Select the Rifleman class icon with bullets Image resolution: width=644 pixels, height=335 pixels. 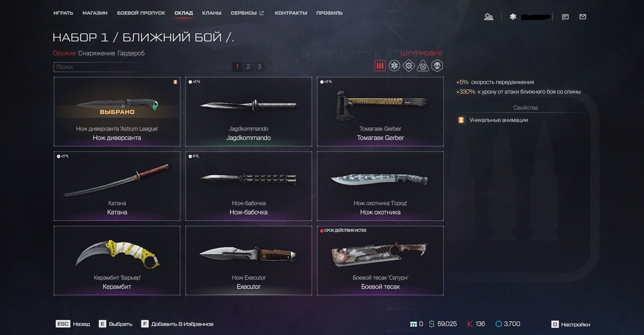380,66
